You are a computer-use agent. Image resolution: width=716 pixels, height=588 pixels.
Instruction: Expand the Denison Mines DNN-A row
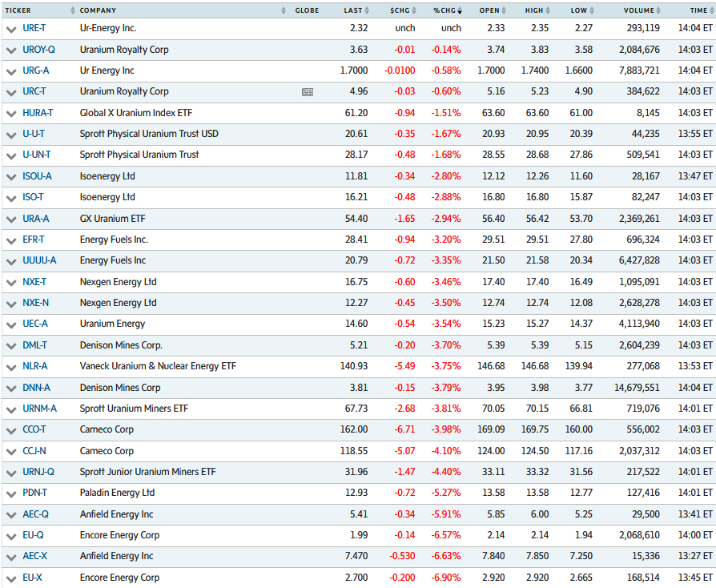[x=11, y=388]
